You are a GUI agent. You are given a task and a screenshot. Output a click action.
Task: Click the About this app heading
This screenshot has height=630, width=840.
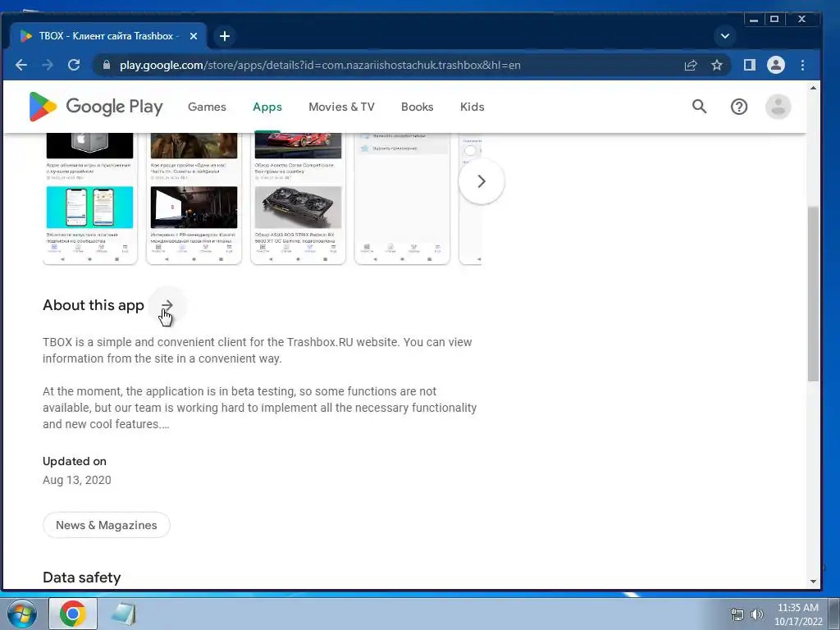[x=94, y=305]
